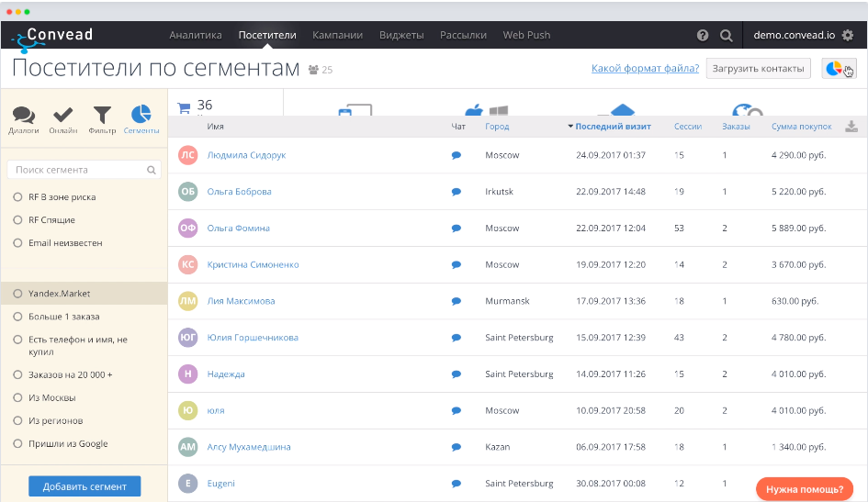Sort table by Сумма покупок column

click(x=802, y=127)
